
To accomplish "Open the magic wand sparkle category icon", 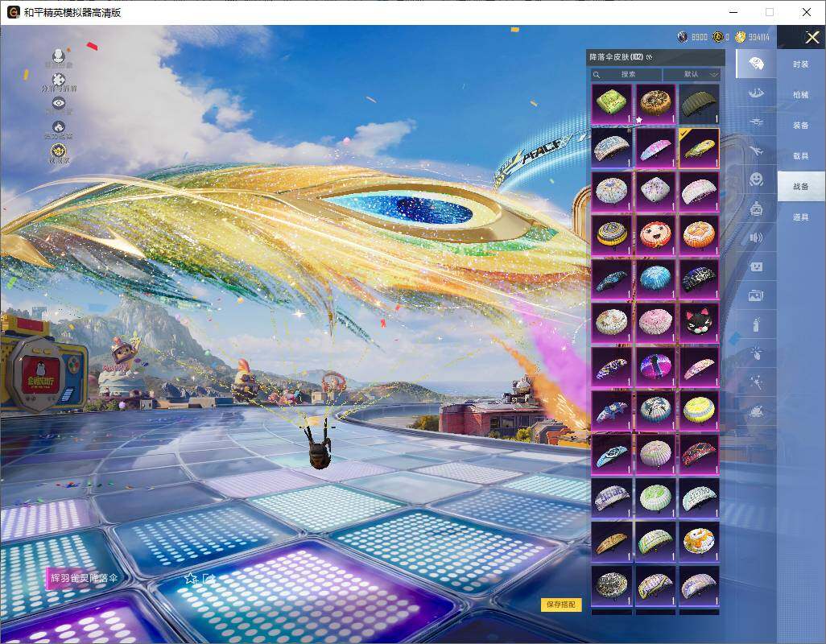I will tap(757, 382).
